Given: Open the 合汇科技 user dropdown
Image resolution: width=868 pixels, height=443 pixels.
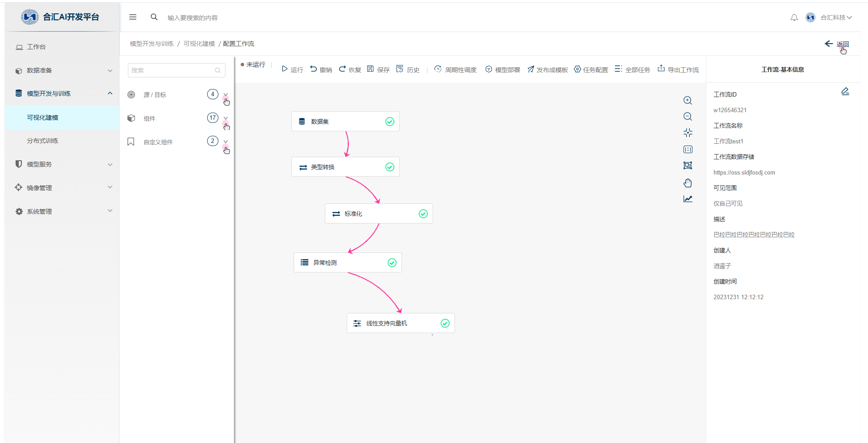Looking at the screenshot, I should click(835, 17).
